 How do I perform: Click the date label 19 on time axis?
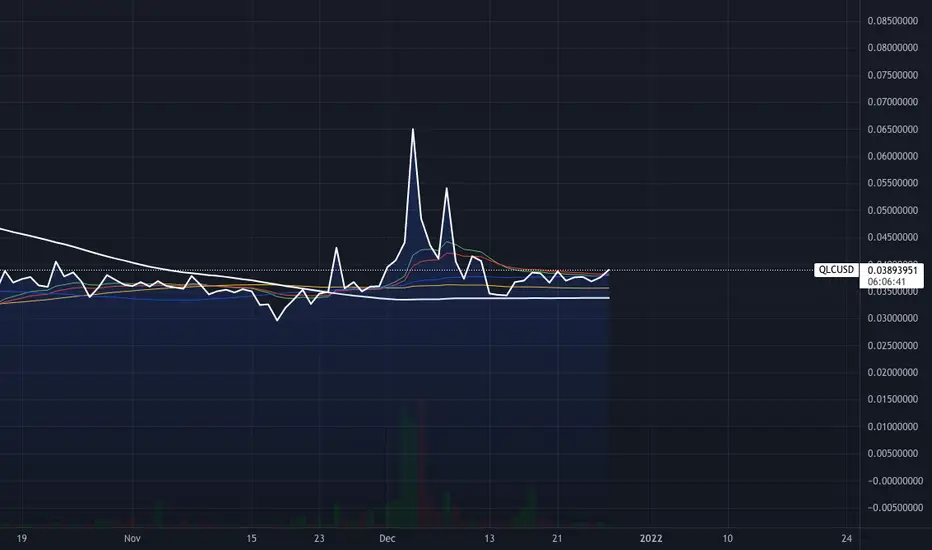click(21, 538)
